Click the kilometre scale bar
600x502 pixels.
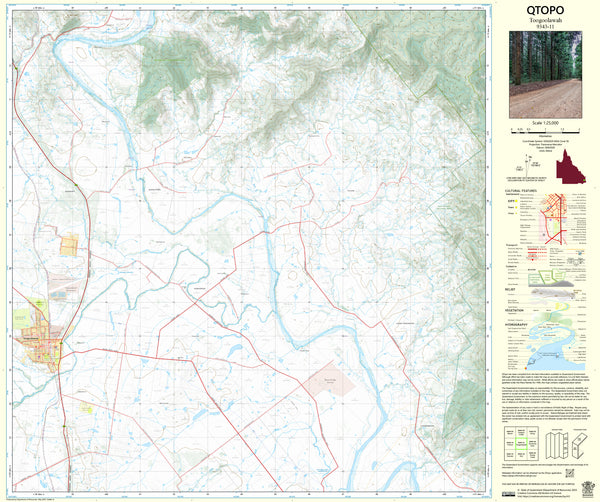pos(545,130)
